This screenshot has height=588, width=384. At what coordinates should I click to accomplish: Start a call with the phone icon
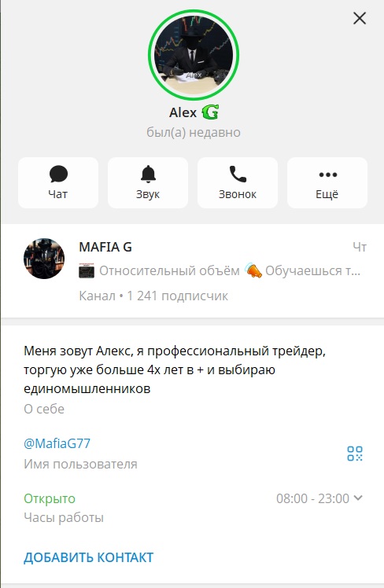point(238,174)
